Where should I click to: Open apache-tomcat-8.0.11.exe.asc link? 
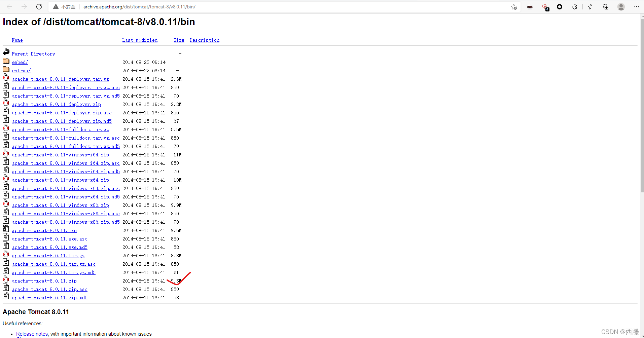(x=50, y=239)
